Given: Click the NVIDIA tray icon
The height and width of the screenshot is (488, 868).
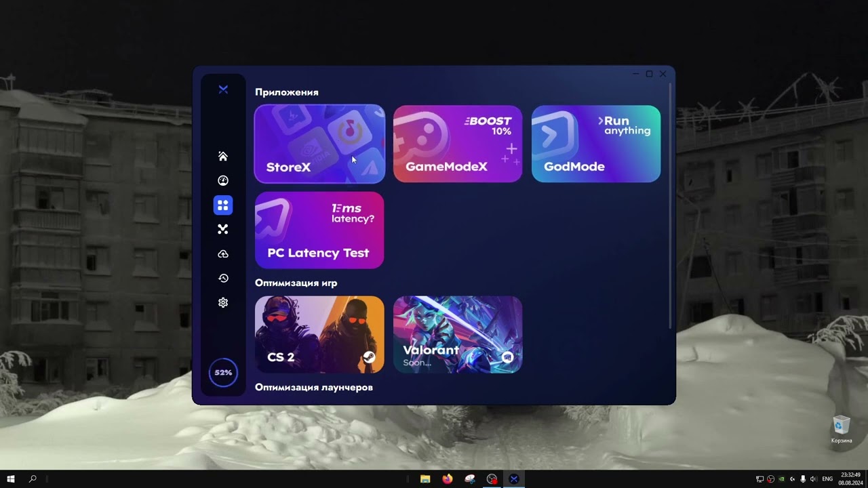Looking at the screenshot, I should pyautogui.click(x=781, y=479).
